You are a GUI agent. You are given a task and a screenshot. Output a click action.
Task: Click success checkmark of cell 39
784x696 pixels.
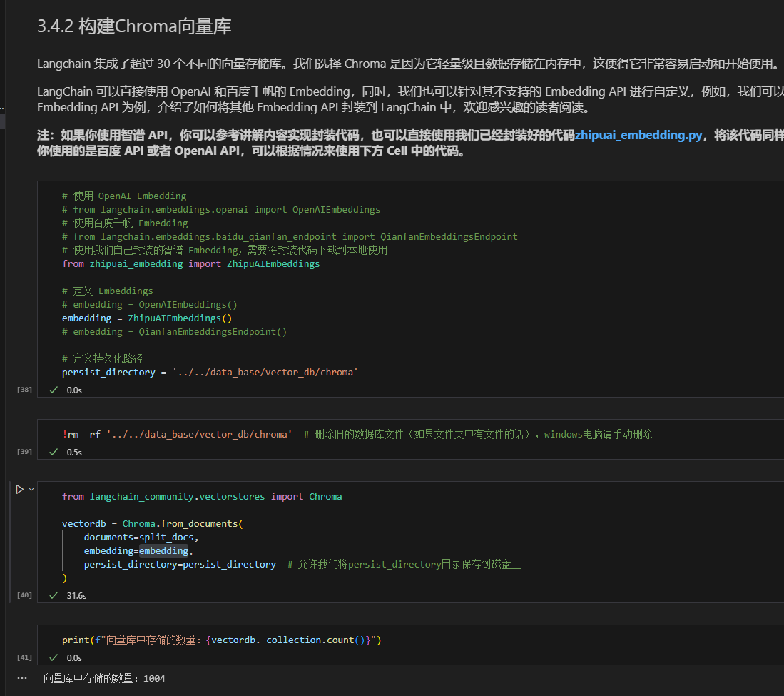[54, 453]
